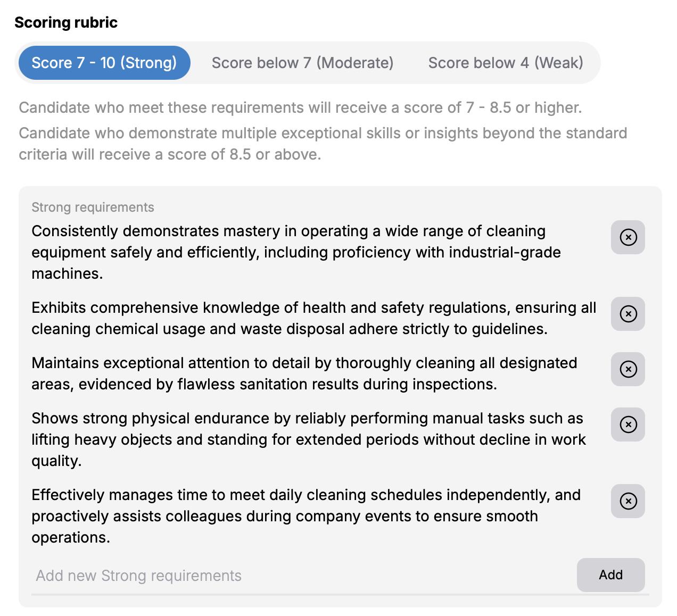The image size is (677, 616).
Task: Remove the time management requirement
Action: (628, 501)
